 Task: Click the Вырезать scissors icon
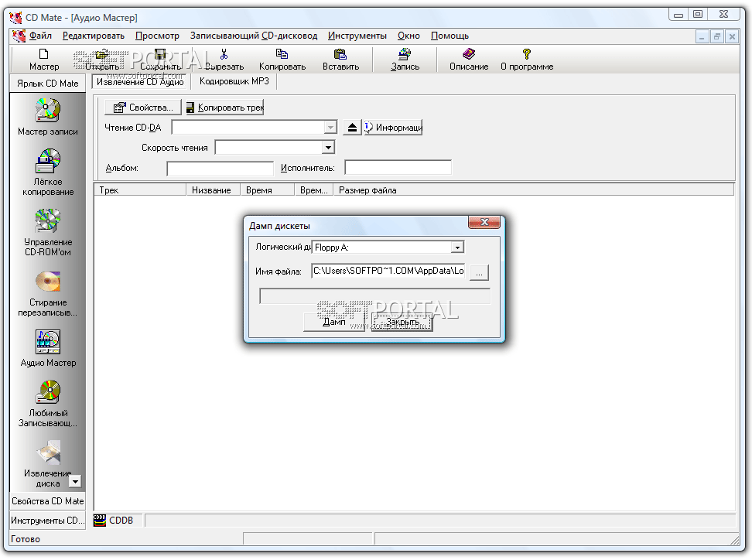[224, 54]
